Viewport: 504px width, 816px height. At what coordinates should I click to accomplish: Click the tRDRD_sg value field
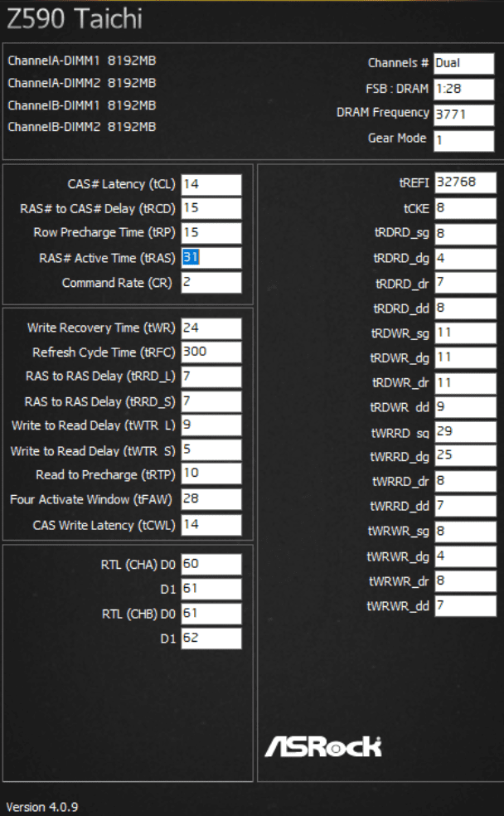[466, 233]
